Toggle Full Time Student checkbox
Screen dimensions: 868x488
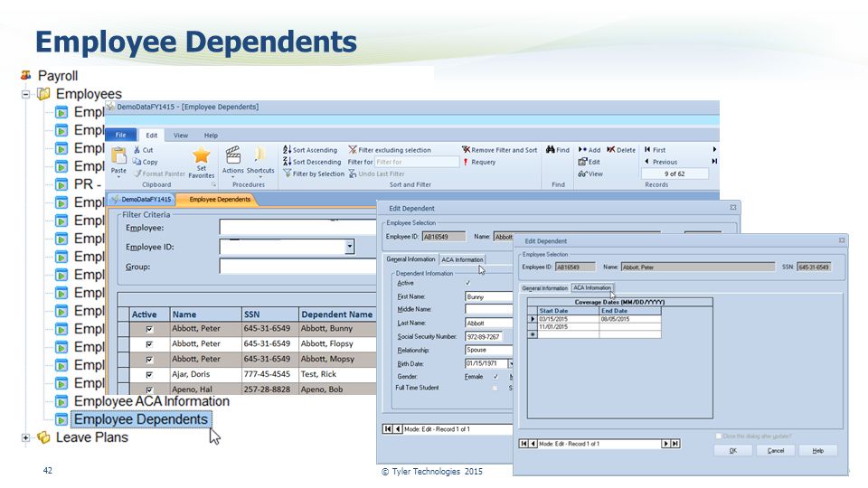click(495, 388)
